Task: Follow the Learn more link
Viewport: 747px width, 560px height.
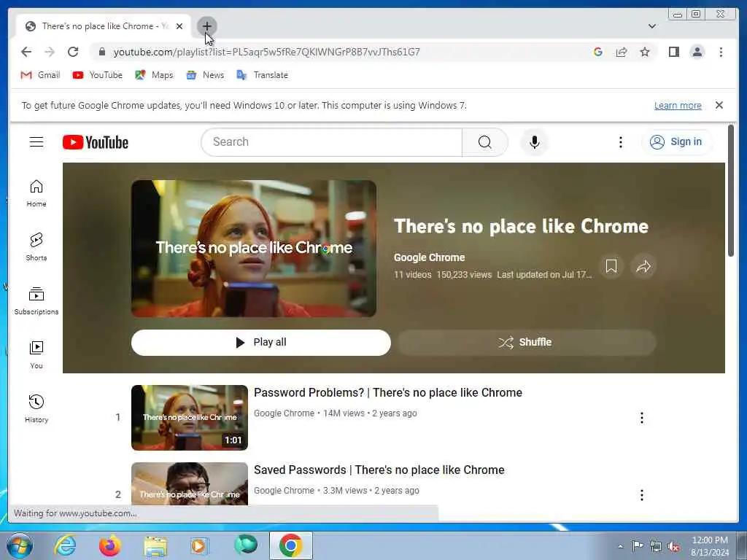Action: click(678, 106)
